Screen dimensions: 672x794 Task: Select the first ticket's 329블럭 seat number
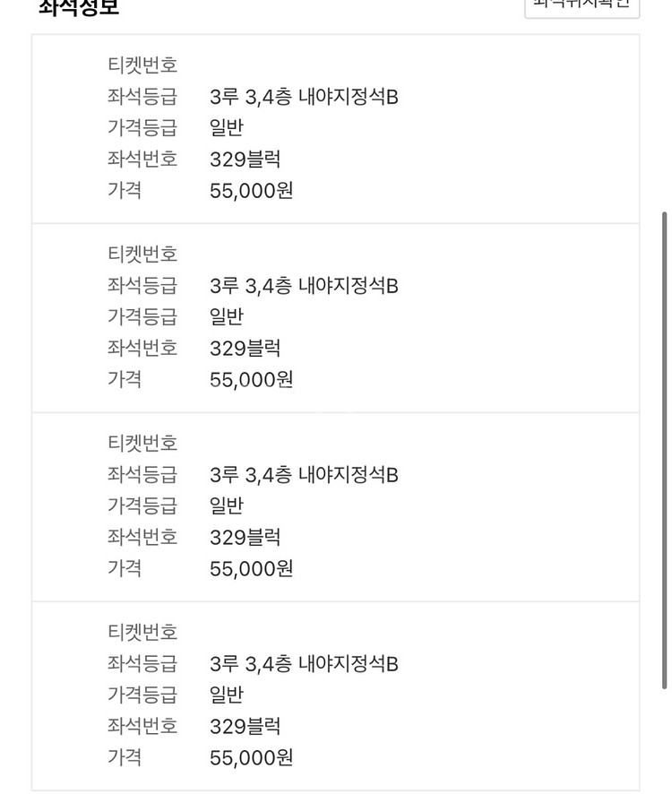(x=245, y=160)
